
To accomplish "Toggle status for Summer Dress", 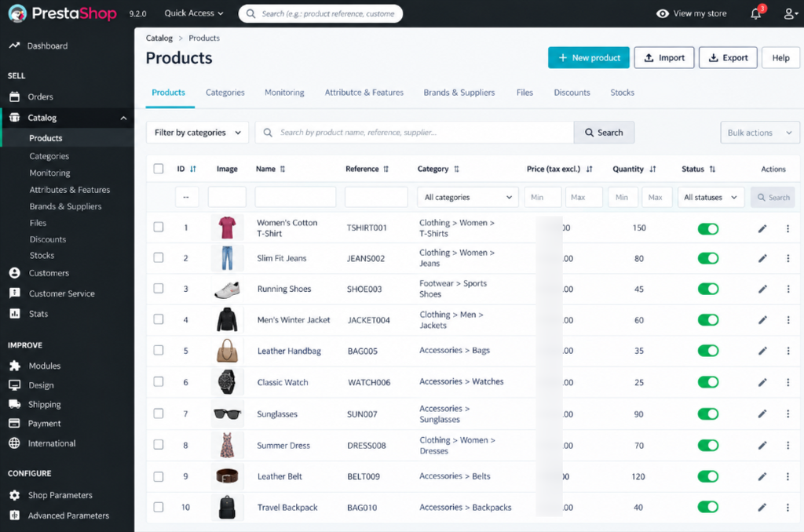I will tap(708, 446).
